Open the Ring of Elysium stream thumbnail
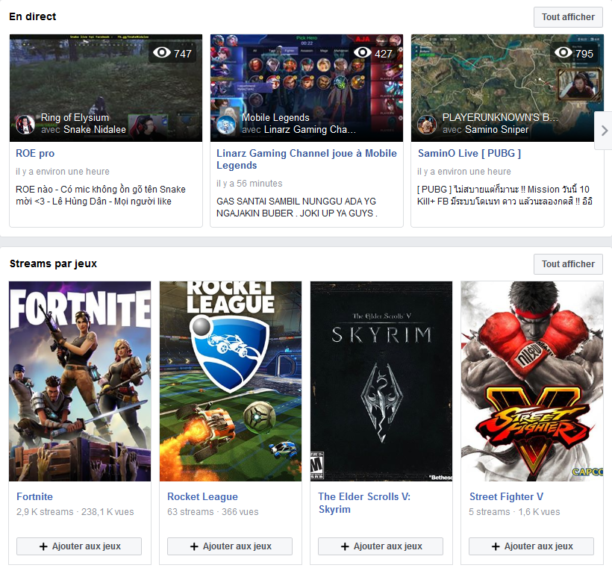612x568 pixels. 106,88
